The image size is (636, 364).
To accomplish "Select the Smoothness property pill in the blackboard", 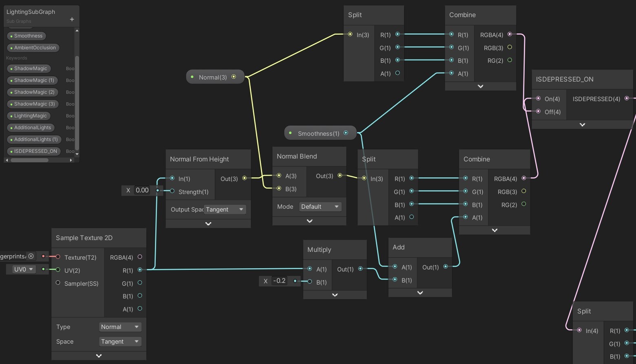I will click(26, 36).
